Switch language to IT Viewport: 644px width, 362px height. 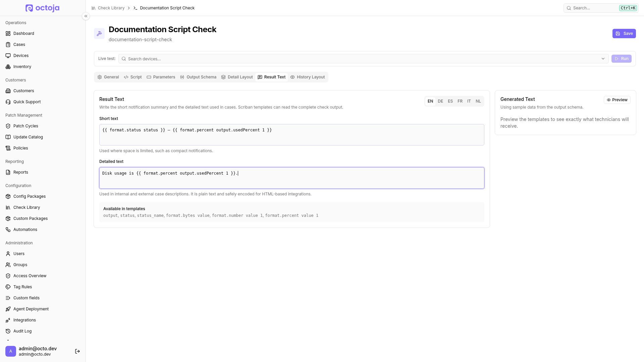[x=469, y=101]
